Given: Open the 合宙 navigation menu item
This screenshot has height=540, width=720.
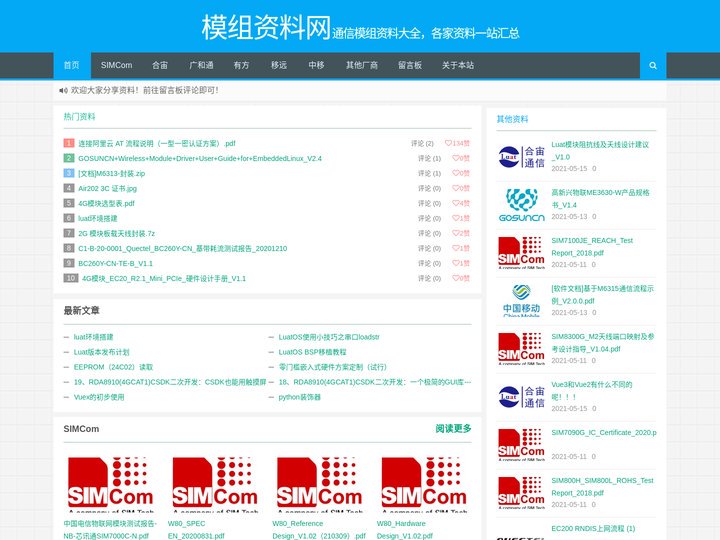Looking at the screenshot, I should [160, 66].
